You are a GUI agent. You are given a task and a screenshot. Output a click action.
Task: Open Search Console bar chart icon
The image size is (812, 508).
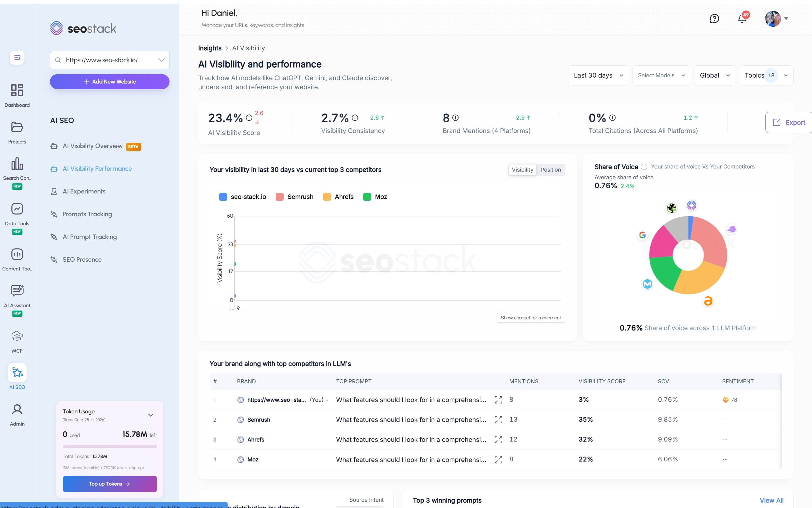[x=17, y=164]
